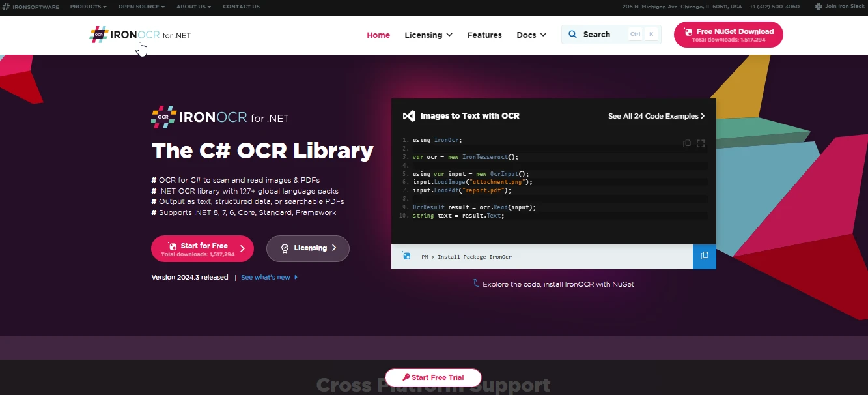Expand code sample to fullscreen
Image resolution: width=868 pixels, height=395 pixels.
[701, 143]
